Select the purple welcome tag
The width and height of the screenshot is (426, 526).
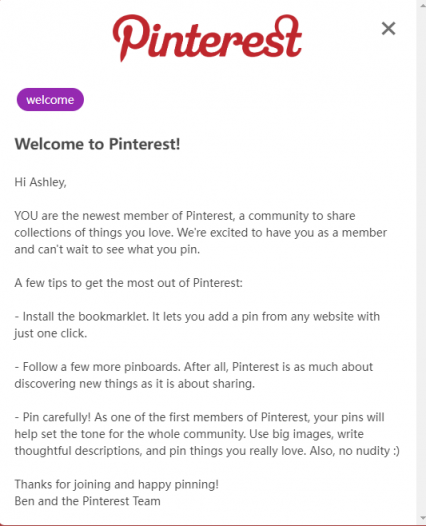point(50,100)
